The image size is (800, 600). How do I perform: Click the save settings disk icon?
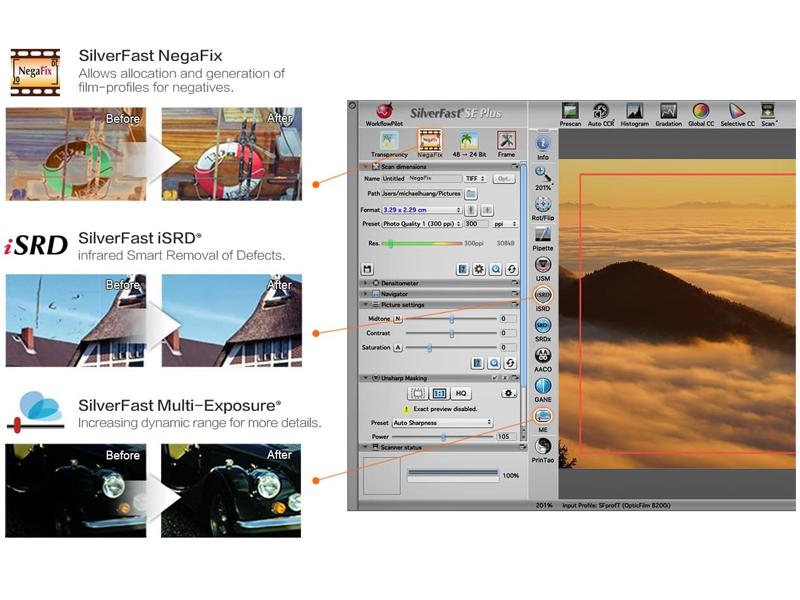(x=367, y=269)
